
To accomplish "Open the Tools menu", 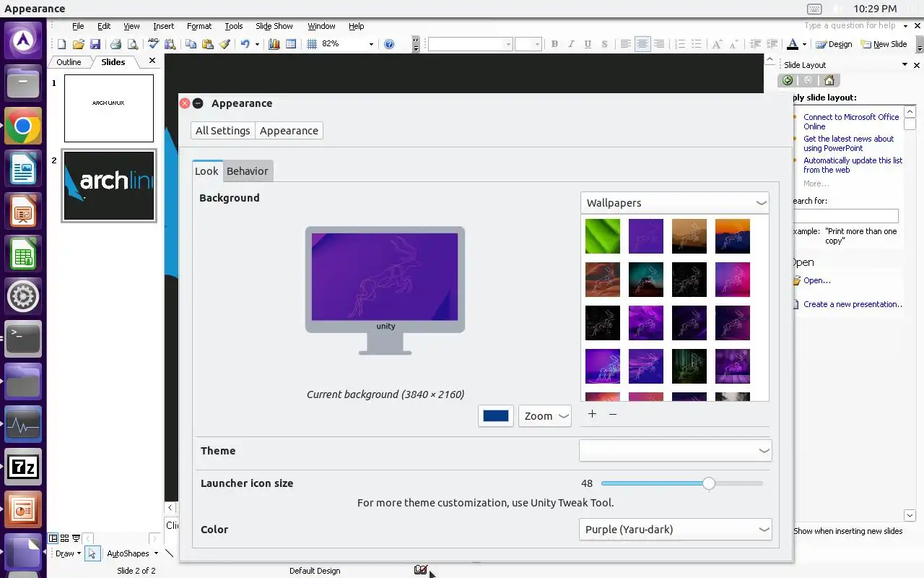I will 234,26.
